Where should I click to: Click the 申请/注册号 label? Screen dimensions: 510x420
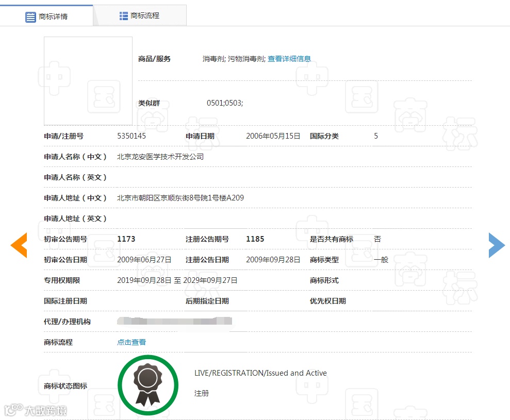(x=64, y=136)
